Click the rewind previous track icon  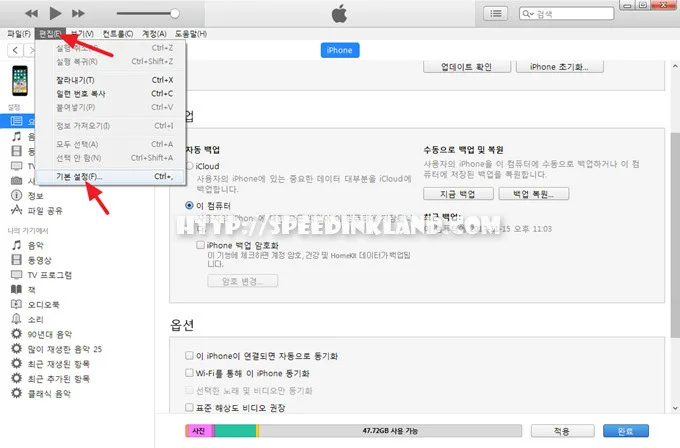coord(31,13)
